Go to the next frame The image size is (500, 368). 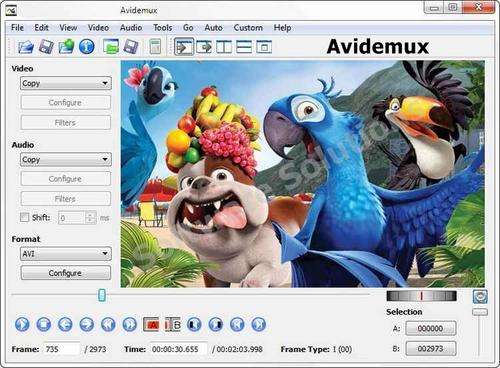pyautogui.click(x=87, y=324)
